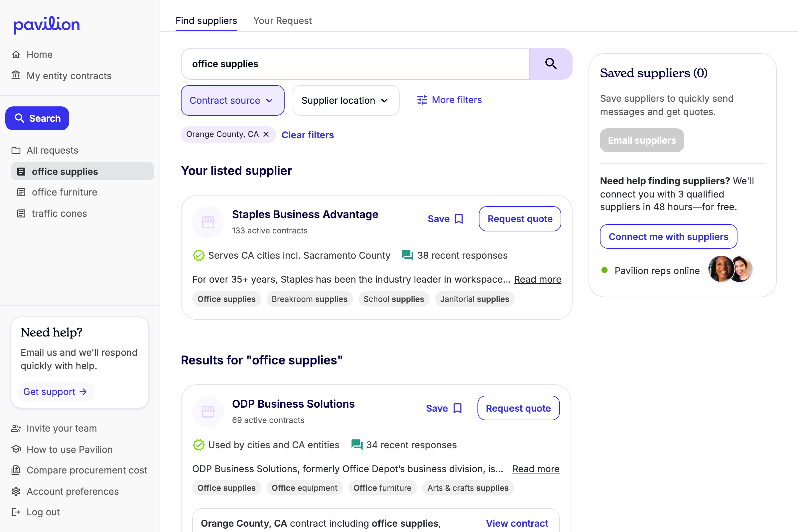
Task: Click Clear filters link
Action: (307, 135)
